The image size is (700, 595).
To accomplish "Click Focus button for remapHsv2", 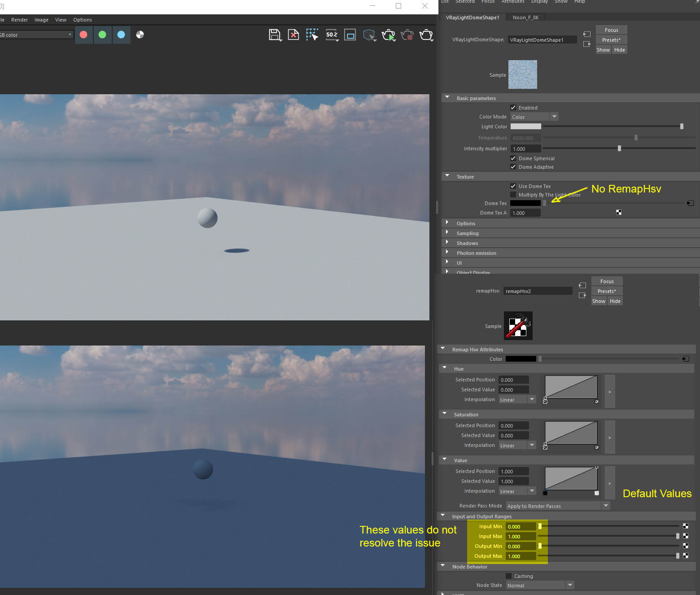I will [x=607, y=281].
